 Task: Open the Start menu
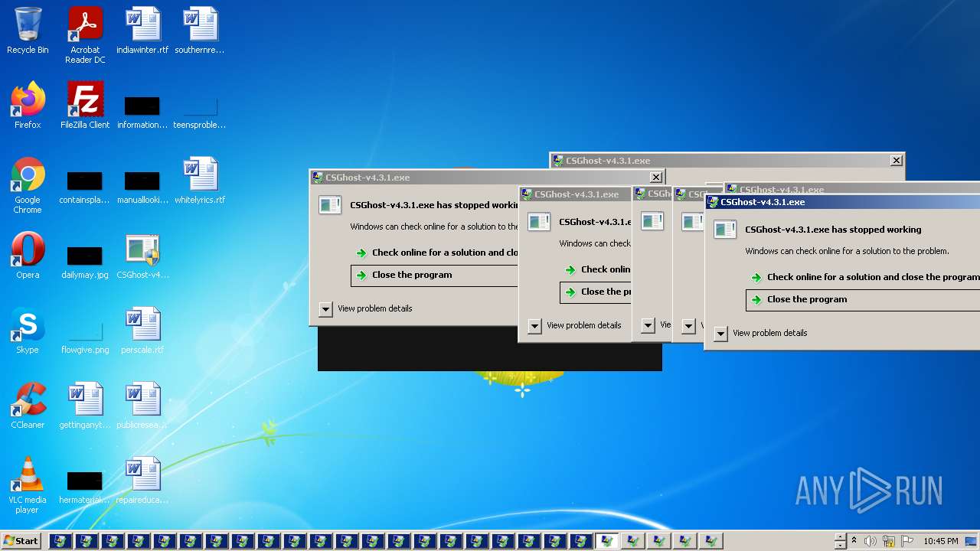point(21,541)
